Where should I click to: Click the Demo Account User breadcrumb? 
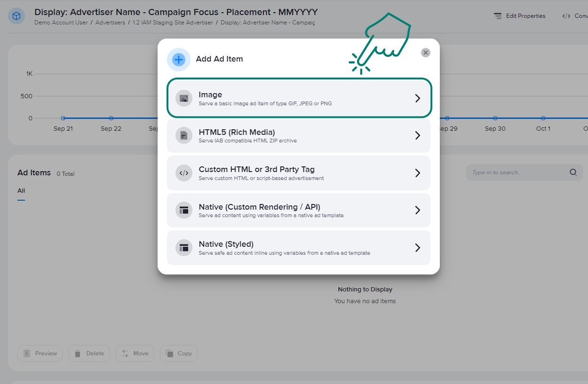(61, 23)
